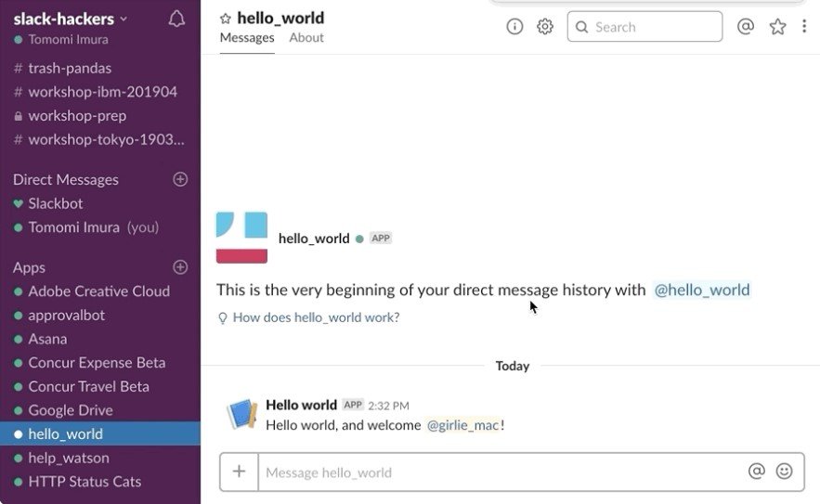
Task: Show conversation details info icon
Action: click(514, 27)
